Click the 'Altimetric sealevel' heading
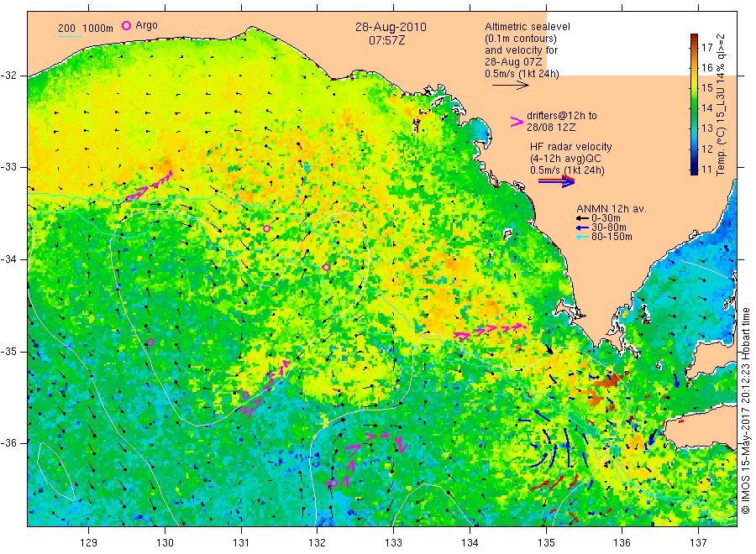Image resolution: width=756 pixels, height=554 pixels. click(528, 27)
